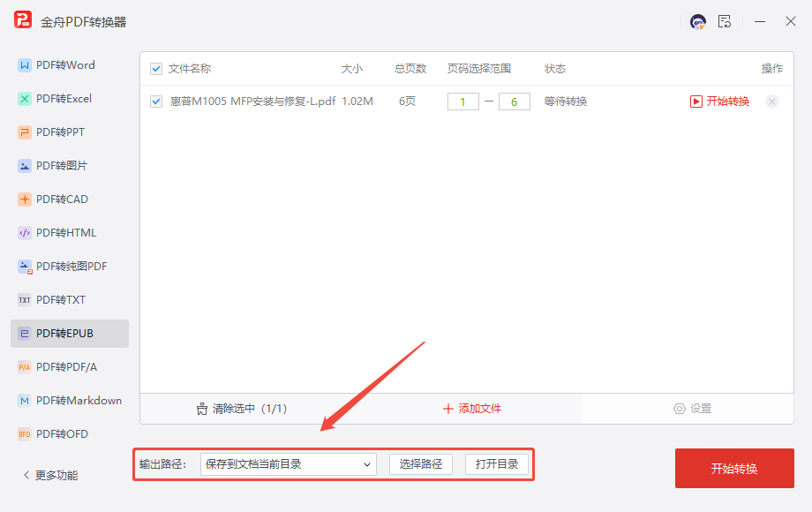Uncheck the 惠普M1005 MFP file checkbox
The height and width of the screenshot is (512, 812).
[x=156, y=102]
